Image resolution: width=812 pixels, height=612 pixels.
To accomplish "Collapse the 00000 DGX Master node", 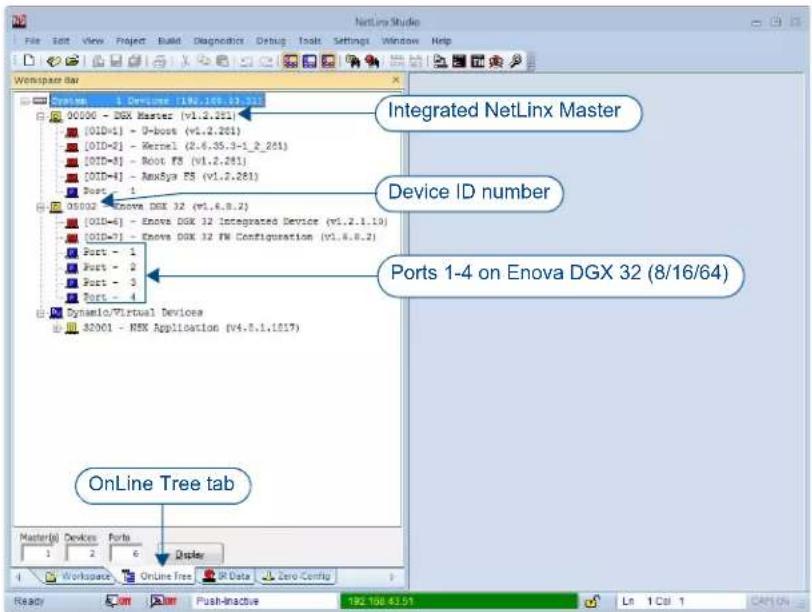I will (40, 116).
